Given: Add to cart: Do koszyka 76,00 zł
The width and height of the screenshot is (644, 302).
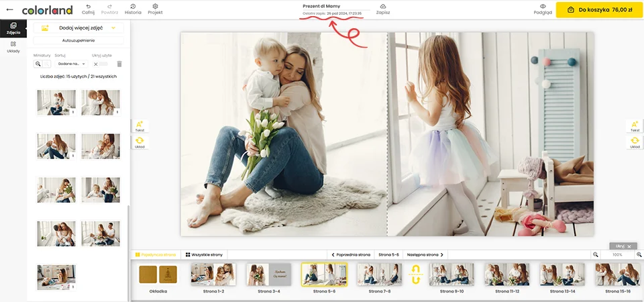Looking at the screenshot, I should [x=600, y=10].
